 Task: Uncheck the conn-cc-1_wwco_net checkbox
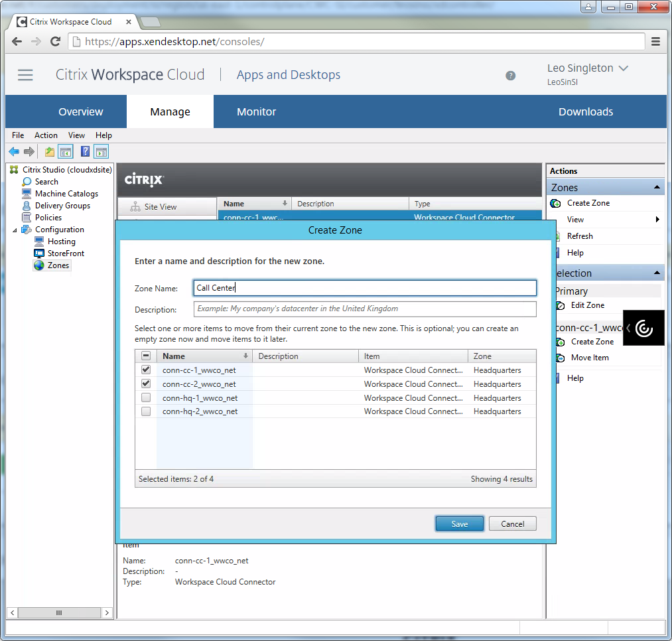coord(146,370)
